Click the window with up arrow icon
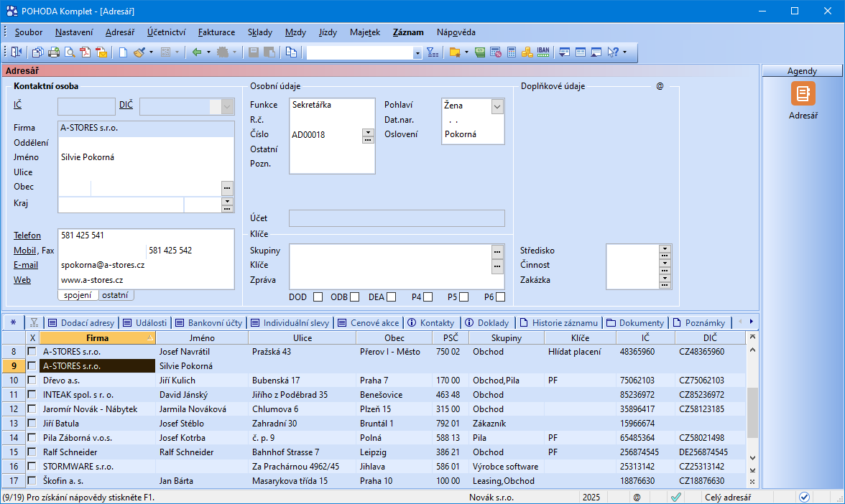This screenshot has width=845, height=504. [x=596, y=52]
